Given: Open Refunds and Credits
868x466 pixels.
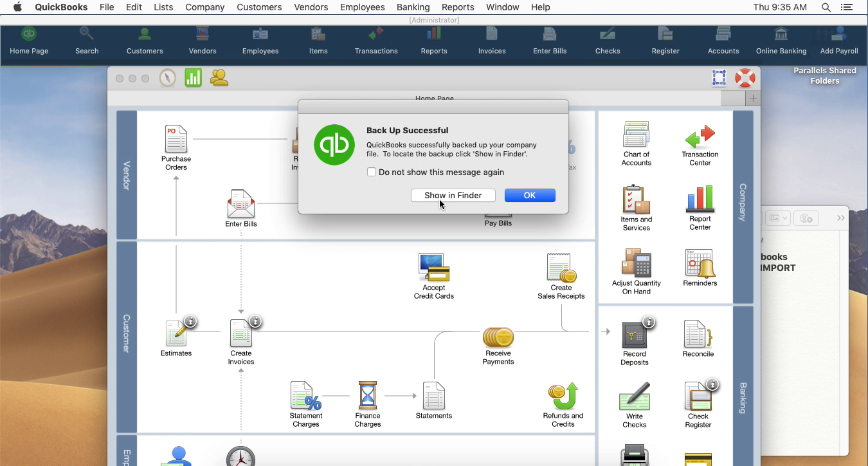Looking at the screenshot, I should (x=563, y=404).
